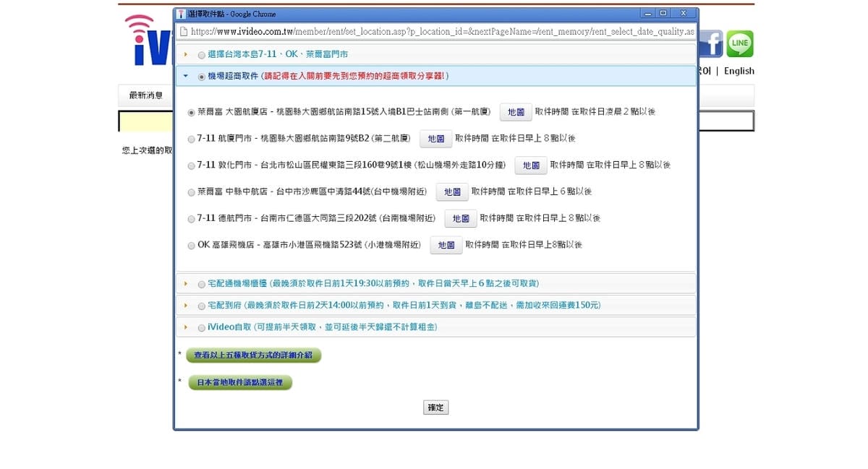The width and height of the screenshot is (868, 469).
Task: Minimize the popup Chrome window
Action: tap(648, 13)
